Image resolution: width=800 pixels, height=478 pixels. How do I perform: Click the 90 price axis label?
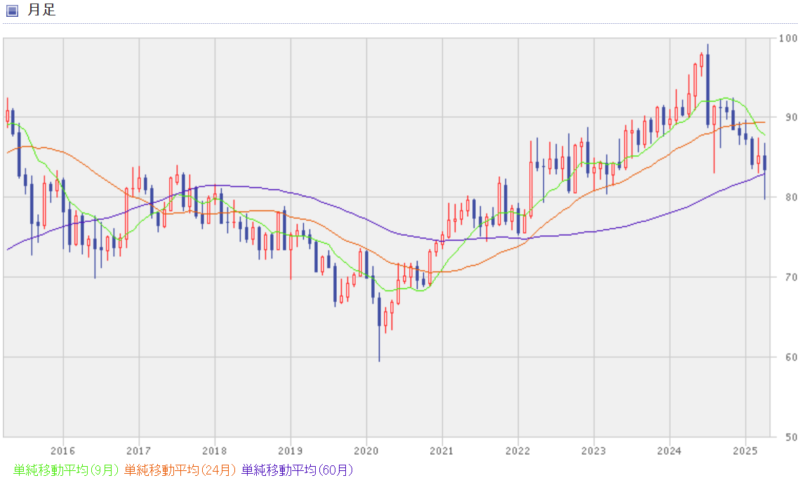(791, 117)
